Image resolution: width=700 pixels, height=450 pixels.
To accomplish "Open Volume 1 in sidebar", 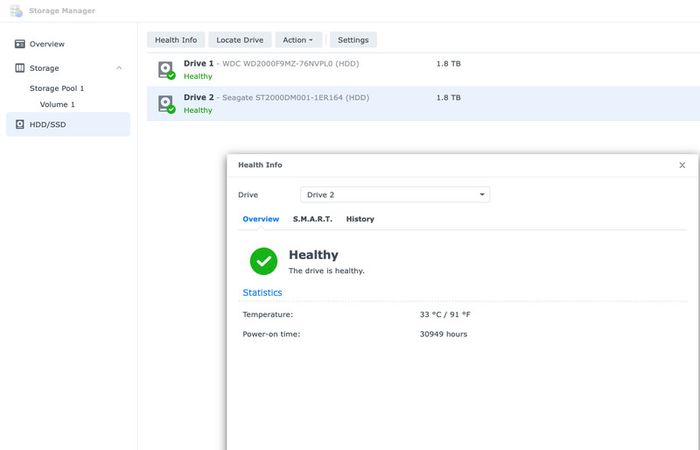I will (57, 104).
